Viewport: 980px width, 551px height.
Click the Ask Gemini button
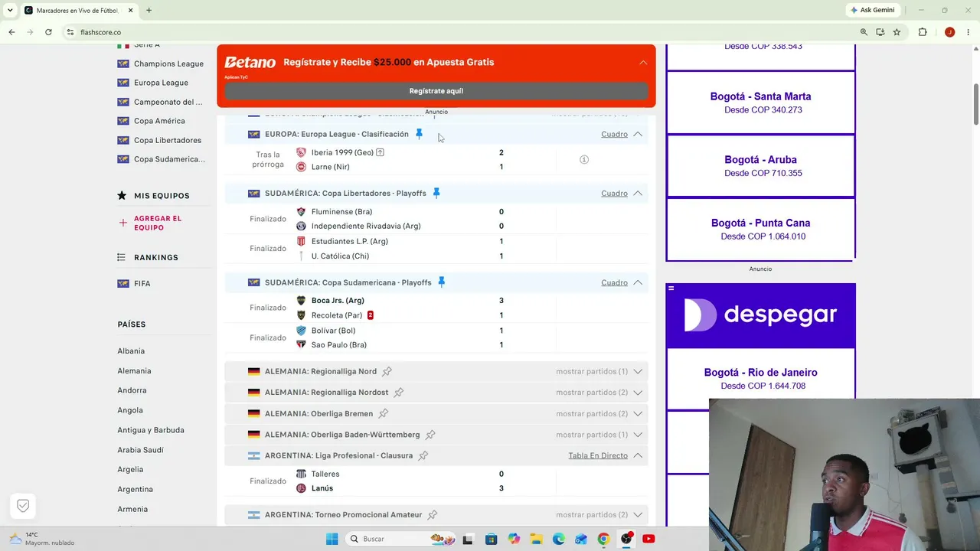(x=872, y=10)
